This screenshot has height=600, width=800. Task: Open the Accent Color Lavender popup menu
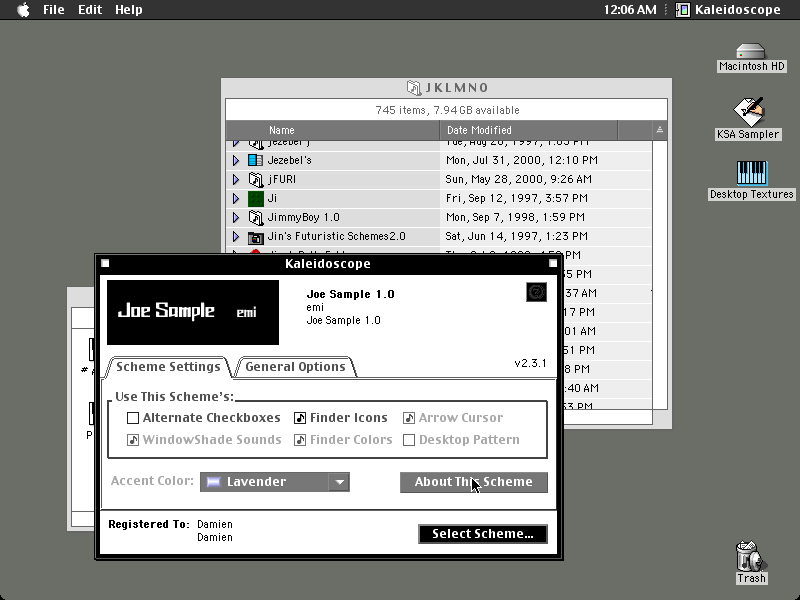click(x=275, y=482)
